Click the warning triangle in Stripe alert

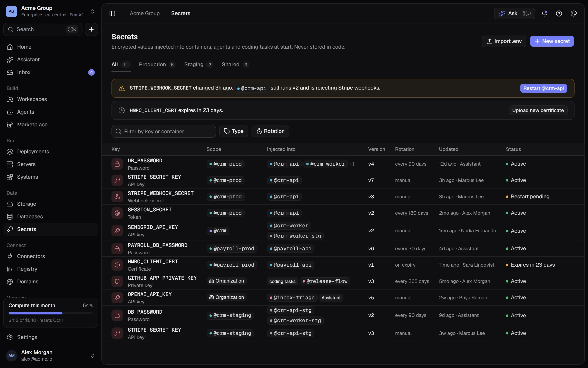click(x=121, y=88)
